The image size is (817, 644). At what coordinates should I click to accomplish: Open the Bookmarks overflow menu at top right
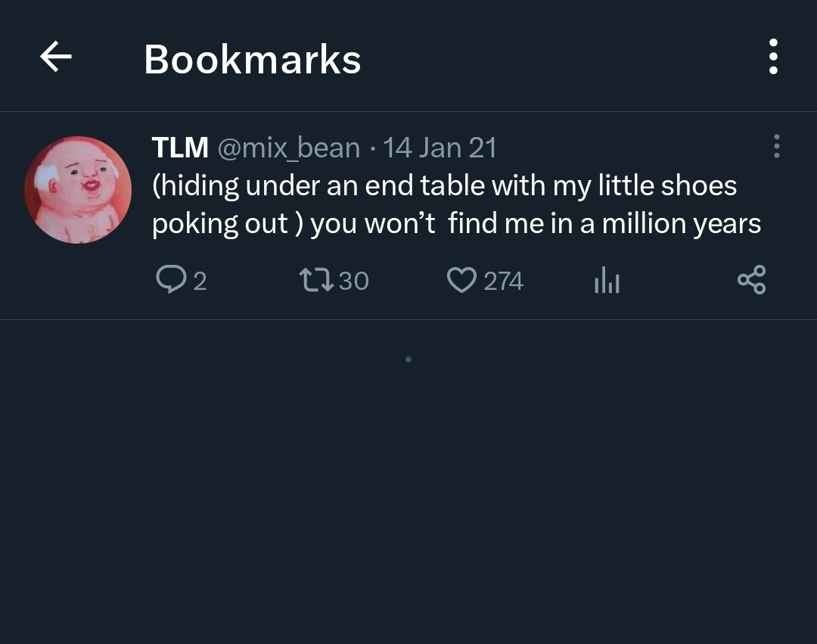click(772, 57)
